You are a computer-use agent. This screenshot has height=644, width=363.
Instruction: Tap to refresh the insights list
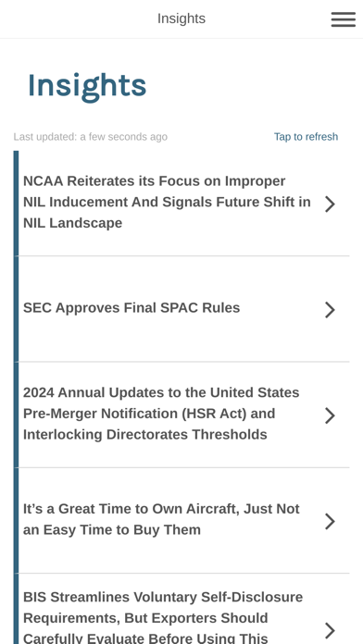point(306,137)
